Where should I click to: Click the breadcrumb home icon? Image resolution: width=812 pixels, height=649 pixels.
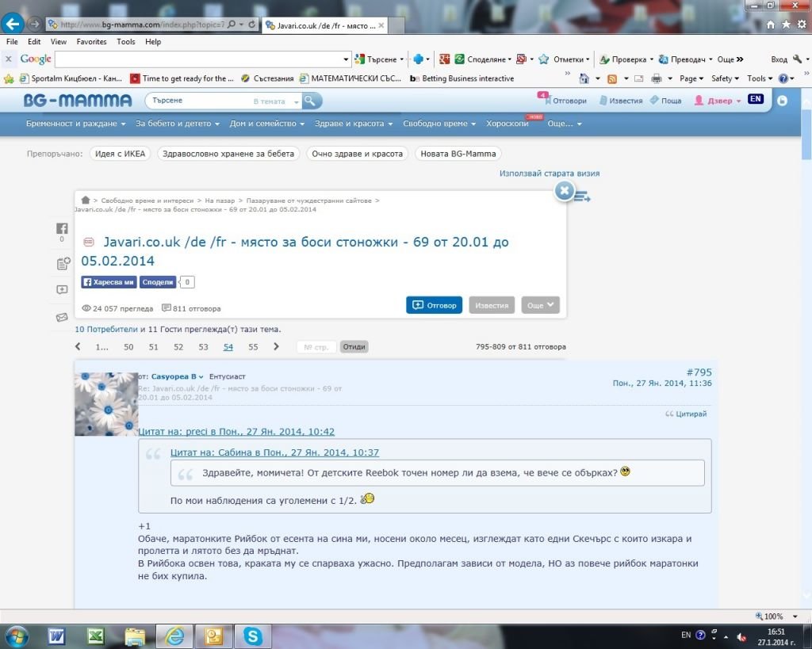pyautogui.click(x=86, y=200)
